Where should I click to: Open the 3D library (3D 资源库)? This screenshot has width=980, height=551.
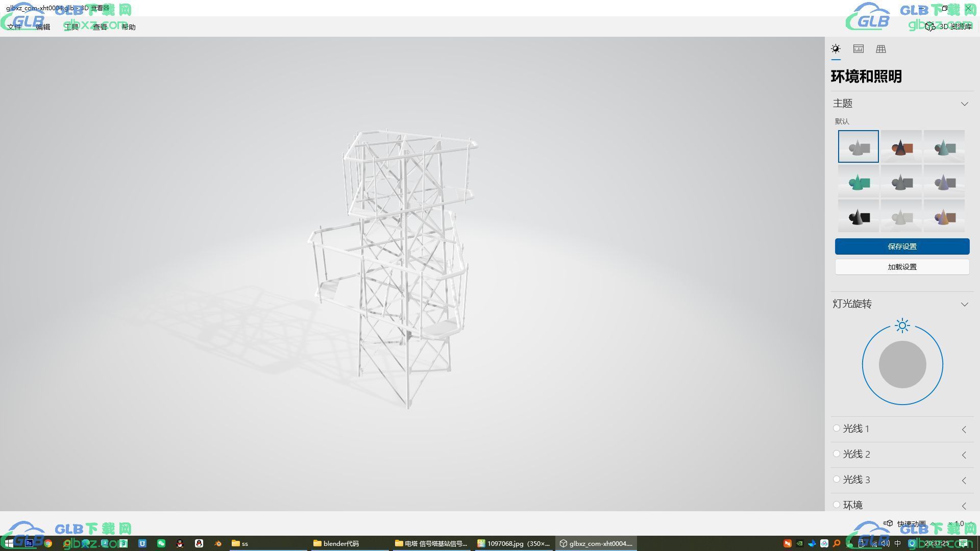tap(949, 27)
